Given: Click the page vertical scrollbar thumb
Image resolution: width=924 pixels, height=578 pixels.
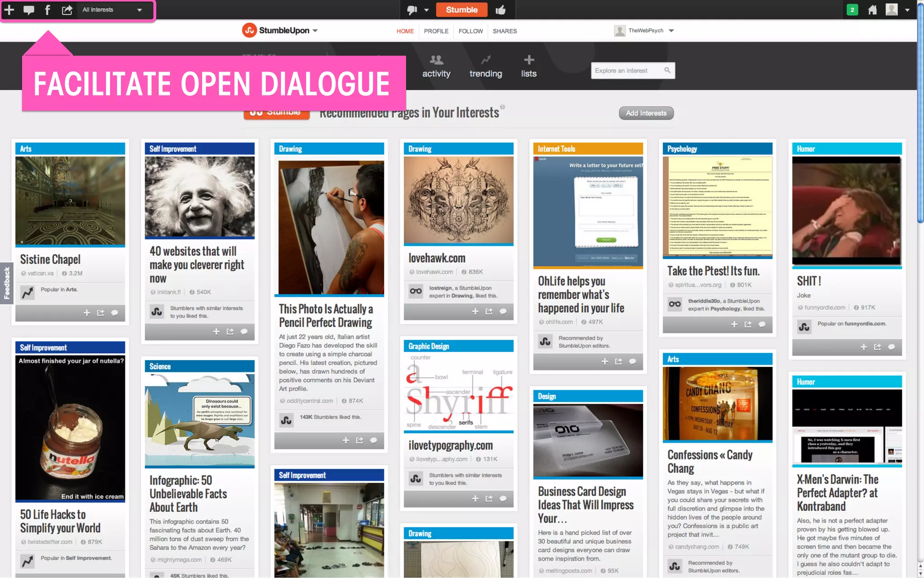Looking at the screenshot, I should pos(920,112).
